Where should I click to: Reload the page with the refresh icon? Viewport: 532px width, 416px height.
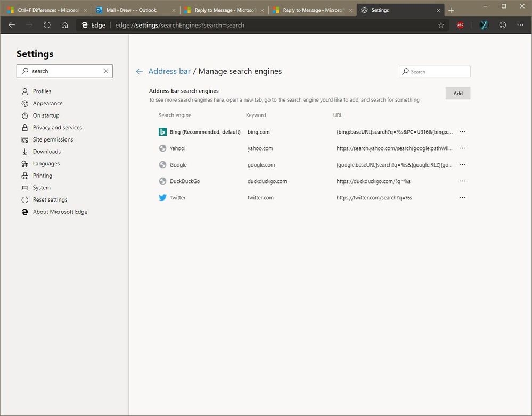[x=47, y=25]
